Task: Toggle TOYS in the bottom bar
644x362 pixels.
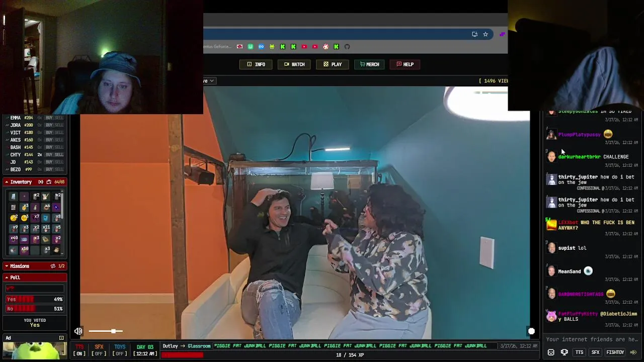Action: tap(120, 350)
